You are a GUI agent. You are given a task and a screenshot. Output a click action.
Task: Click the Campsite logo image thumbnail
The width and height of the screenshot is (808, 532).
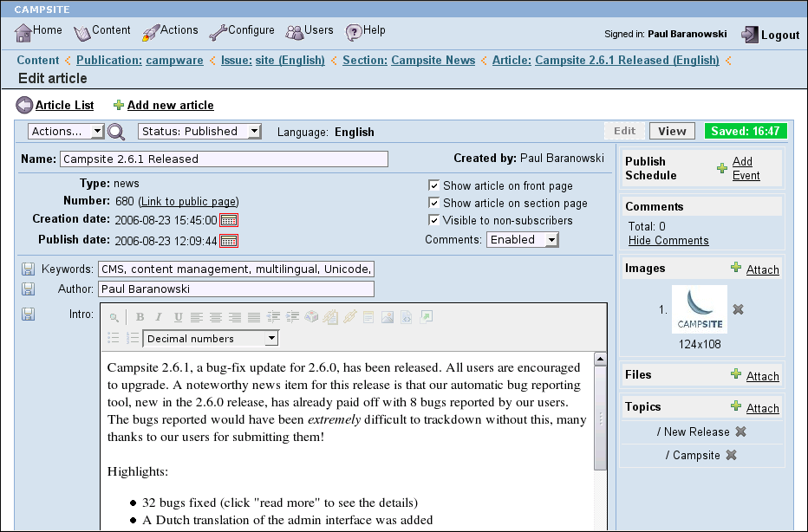pos(700,309)
